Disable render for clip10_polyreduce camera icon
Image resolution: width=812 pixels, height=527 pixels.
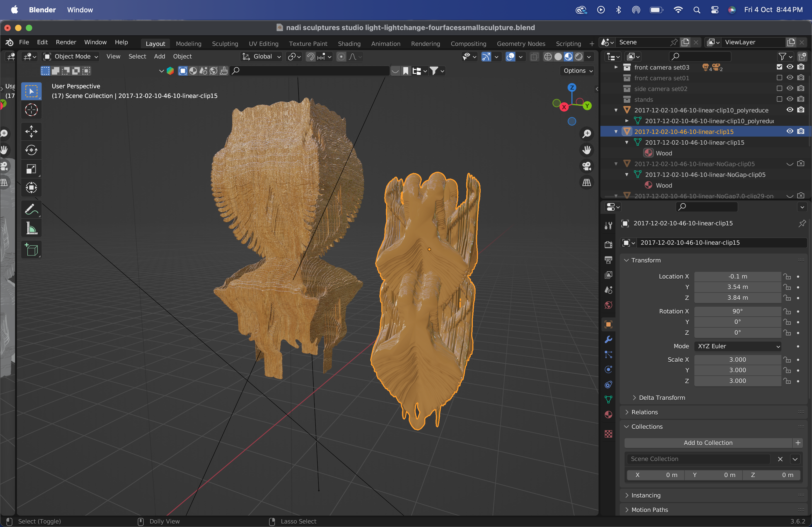click(x=801, y=110)
